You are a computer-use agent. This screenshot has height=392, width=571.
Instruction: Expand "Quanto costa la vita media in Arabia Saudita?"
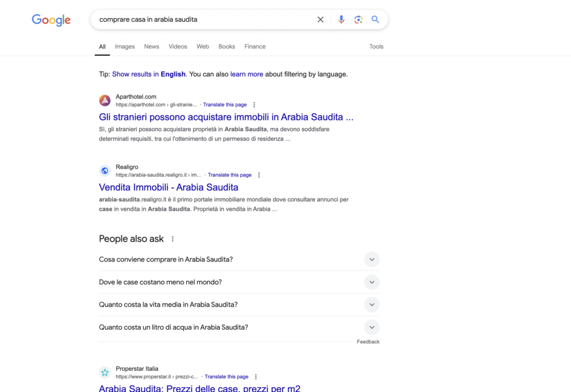[x=239, y=304]
